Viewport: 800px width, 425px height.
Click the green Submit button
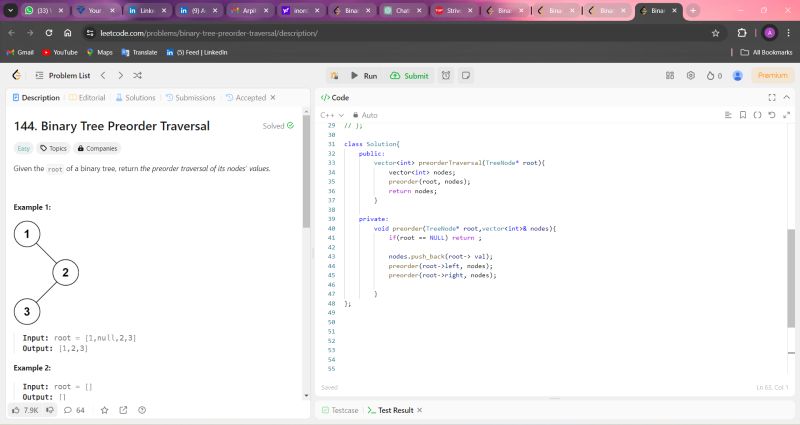[410, 75]
